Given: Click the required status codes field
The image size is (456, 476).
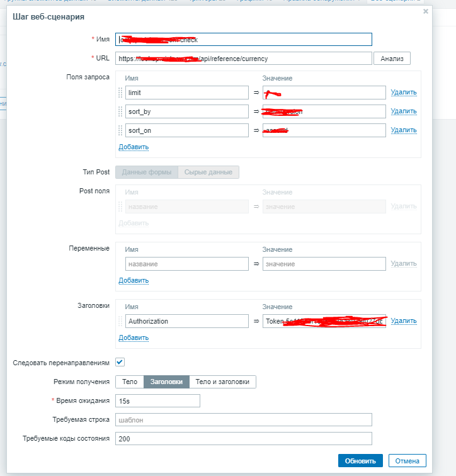Looking at the screenshot, I should [244, 438].
